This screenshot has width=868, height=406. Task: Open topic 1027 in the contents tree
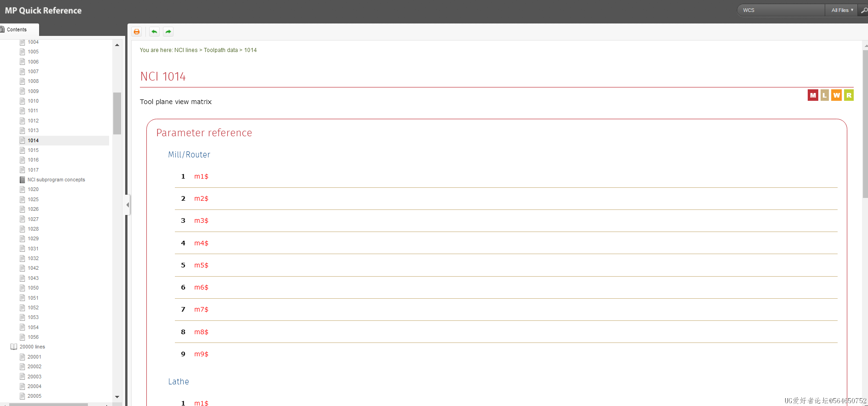33,219
